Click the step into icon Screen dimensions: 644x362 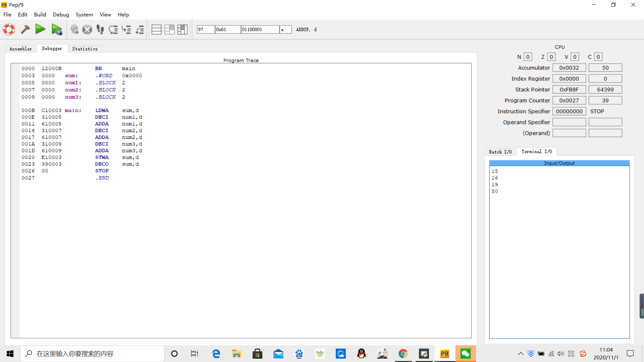point(126,29)
